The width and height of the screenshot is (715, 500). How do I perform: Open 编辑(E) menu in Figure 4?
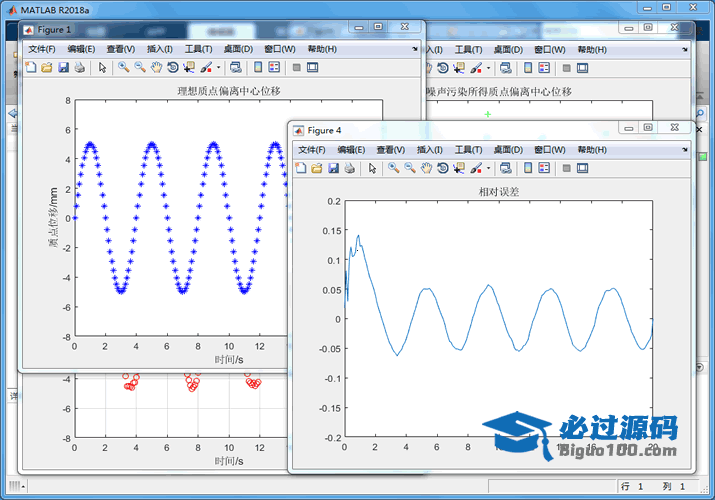pyautogui.click(x=351, y=149)
